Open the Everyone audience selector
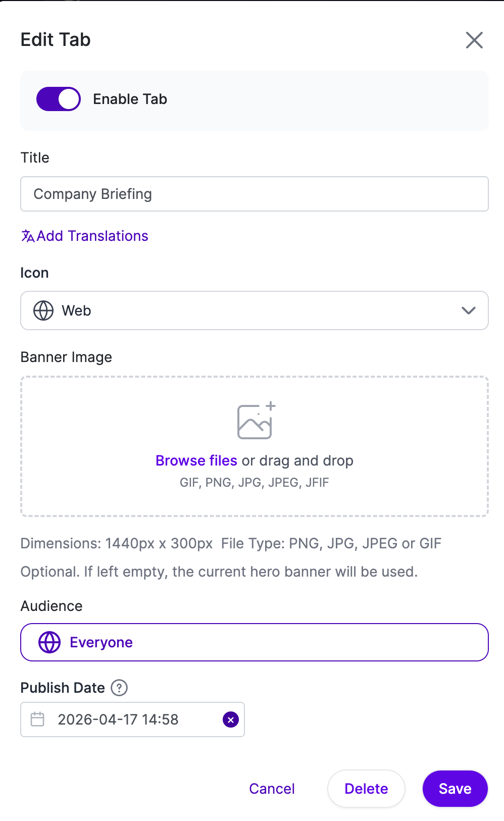Screen dimensions: 504x821 tap(255, 642)
